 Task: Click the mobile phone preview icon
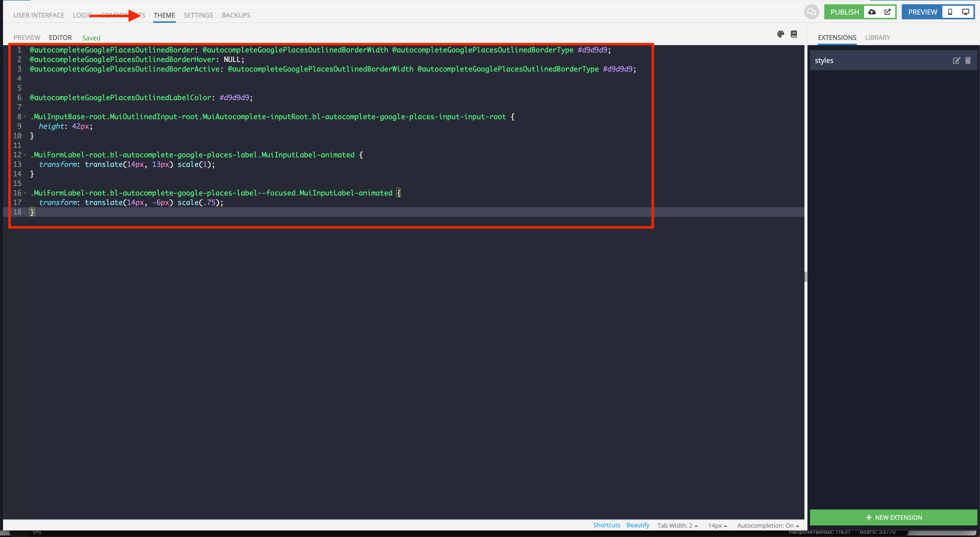point(950,12)
